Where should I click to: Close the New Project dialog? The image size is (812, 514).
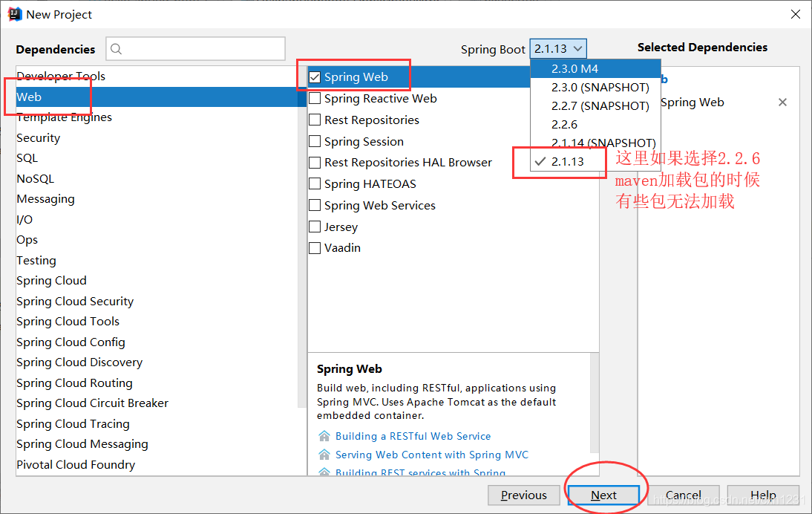[796, 14]
